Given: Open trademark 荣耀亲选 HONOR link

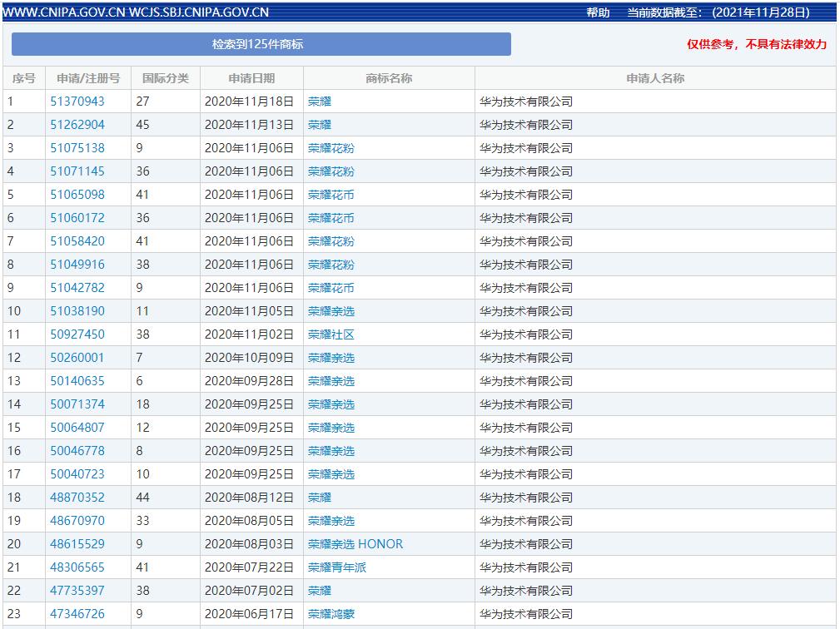Looking at the screenshot, I should pyautogui.click(x=355, y=544).
